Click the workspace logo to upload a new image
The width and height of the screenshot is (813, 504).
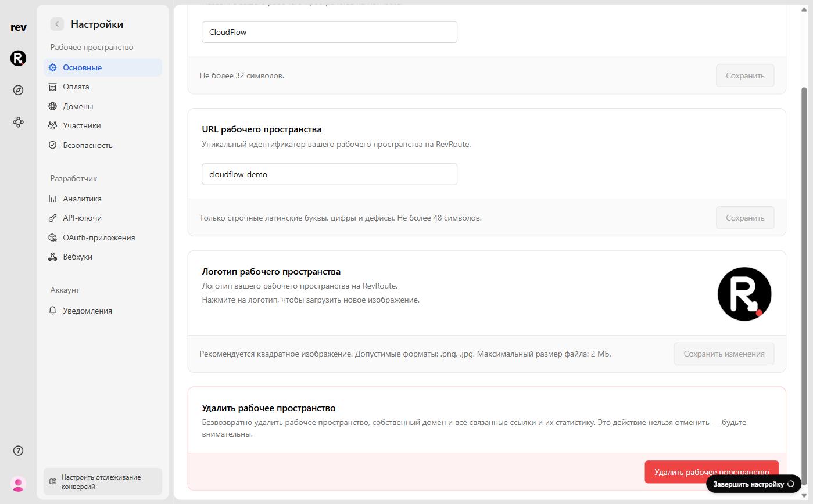tap(744, 294)
